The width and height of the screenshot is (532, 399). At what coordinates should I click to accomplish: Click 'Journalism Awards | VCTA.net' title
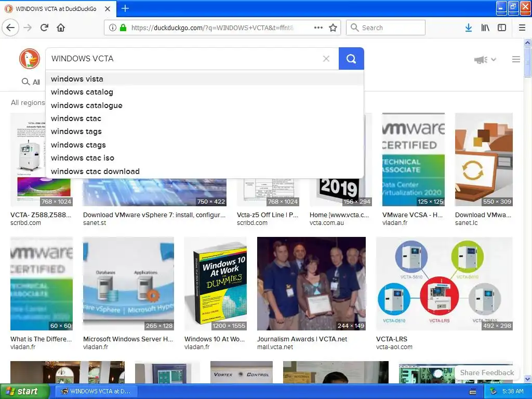302,339
